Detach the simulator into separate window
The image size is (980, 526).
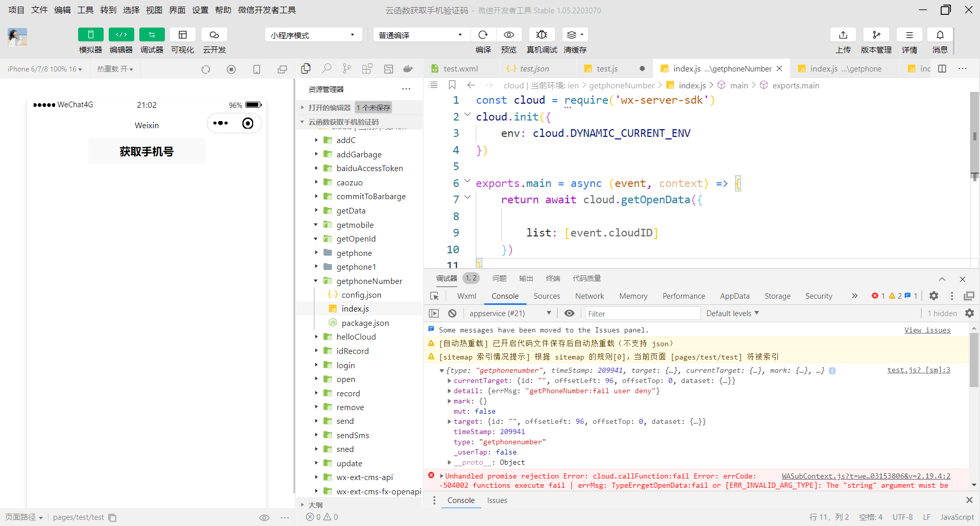pyautogui.click(x=282, y=69)
